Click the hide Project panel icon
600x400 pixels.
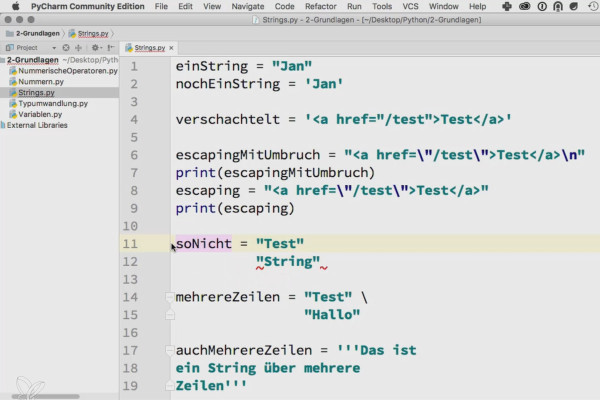[x=111, y=48]
